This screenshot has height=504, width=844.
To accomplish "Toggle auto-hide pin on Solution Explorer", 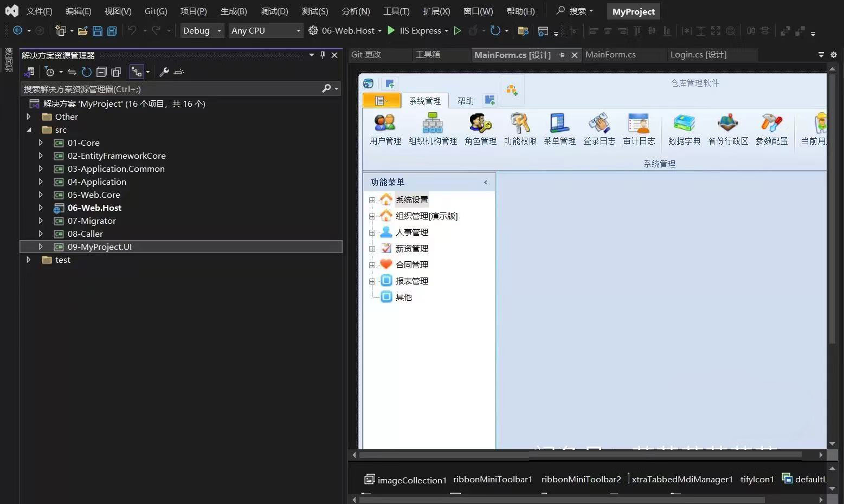I will click(323, 55).
